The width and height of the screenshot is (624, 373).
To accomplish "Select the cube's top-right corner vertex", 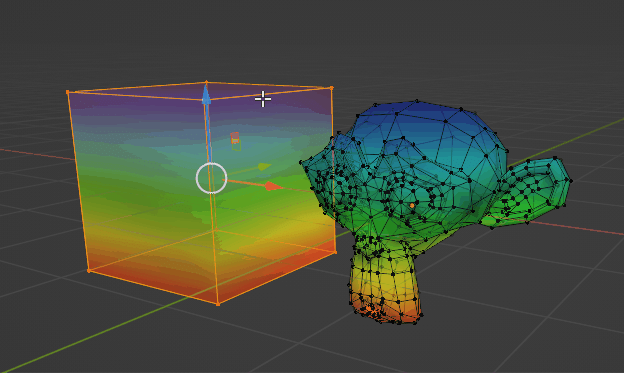I will (332, 88).
